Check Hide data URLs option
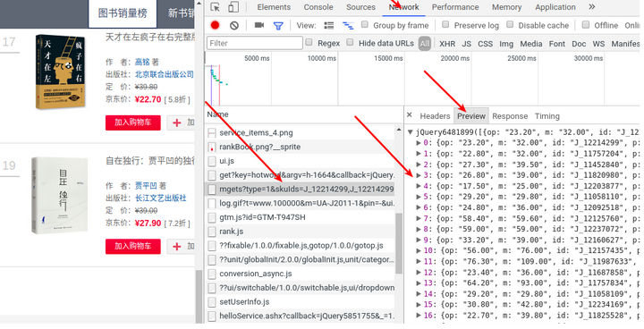The image size is (644, 329). coord(350,42)
